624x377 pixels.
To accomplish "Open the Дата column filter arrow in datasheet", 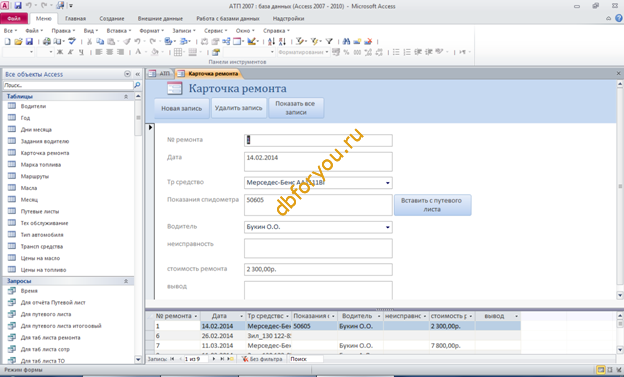I will coord(241,316).
